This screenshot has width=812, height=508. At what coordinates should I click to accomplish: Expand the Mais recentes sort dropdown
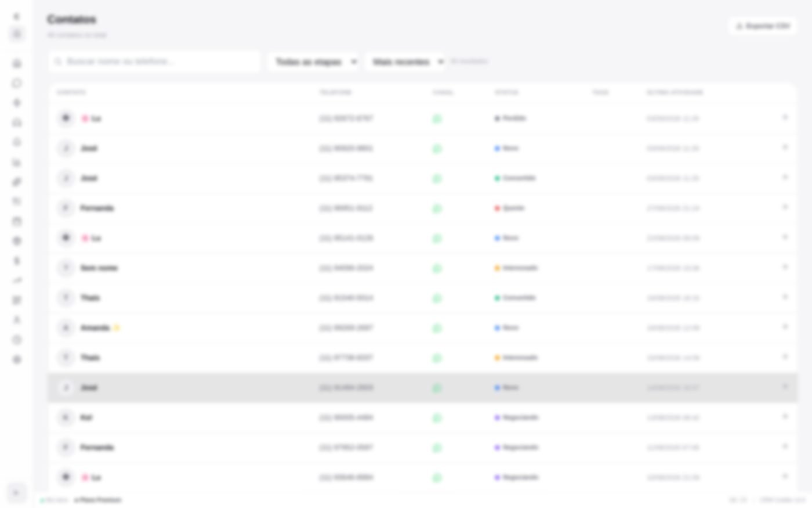tap(405, 62)
